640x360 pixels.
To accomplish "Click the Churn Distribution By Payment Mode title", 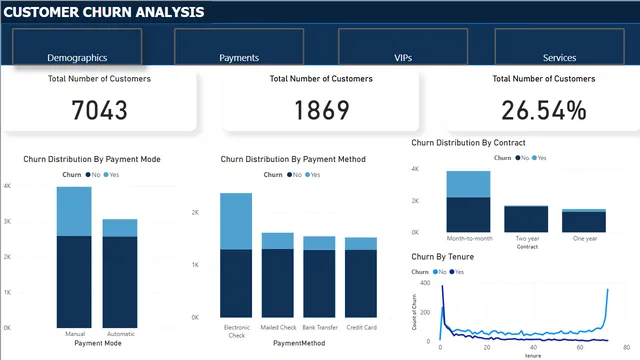I will (92, 159).
